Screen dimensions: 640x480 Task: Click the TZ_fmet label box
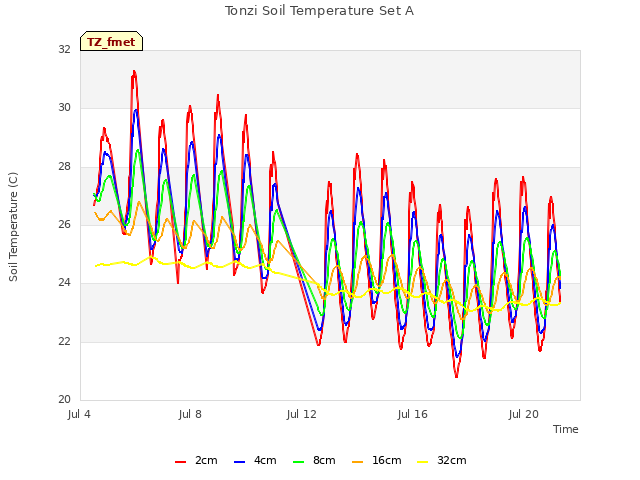(111, 41)
